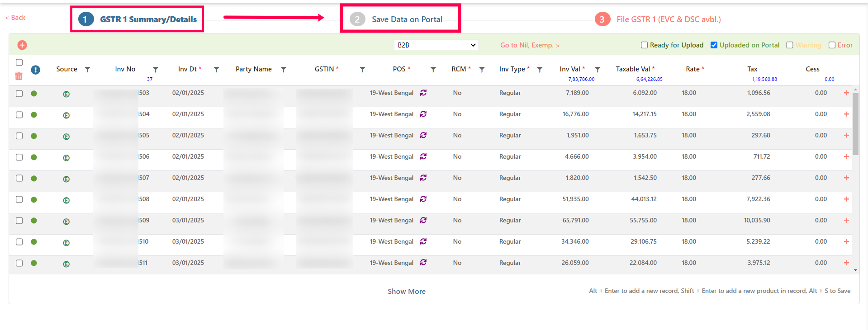
Task: Select the checkbox for invoice 505
Action: [19, 136]
